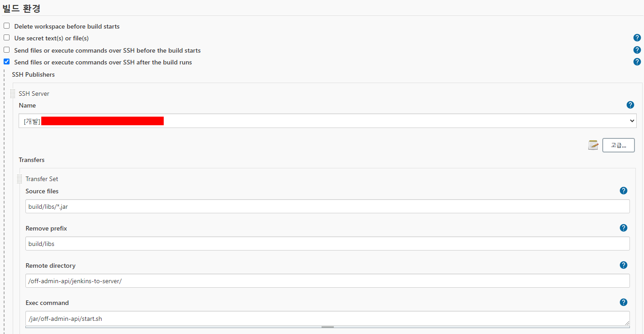Open help for Use secret text(s) or file(s)
644x334 pixels.
click(637, 38)
